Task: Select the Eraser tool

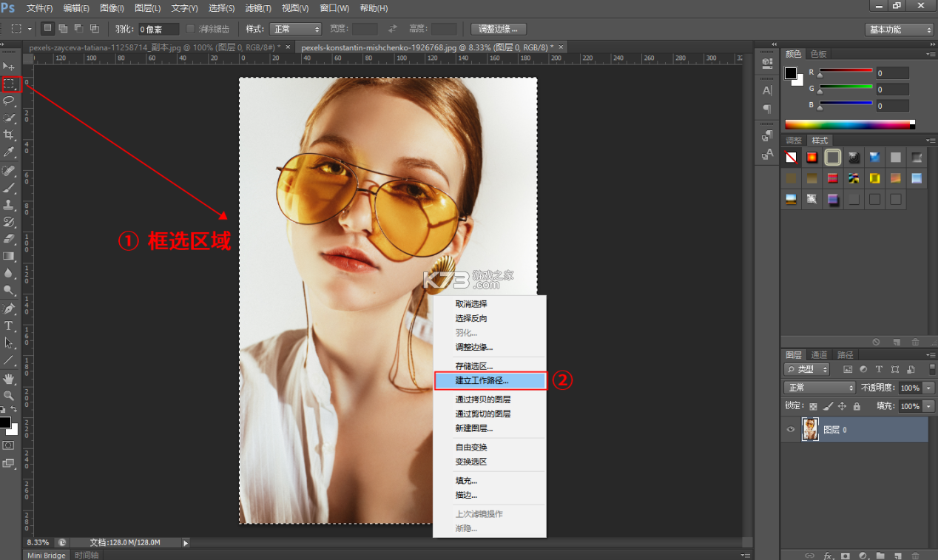Action: (9, 239)
